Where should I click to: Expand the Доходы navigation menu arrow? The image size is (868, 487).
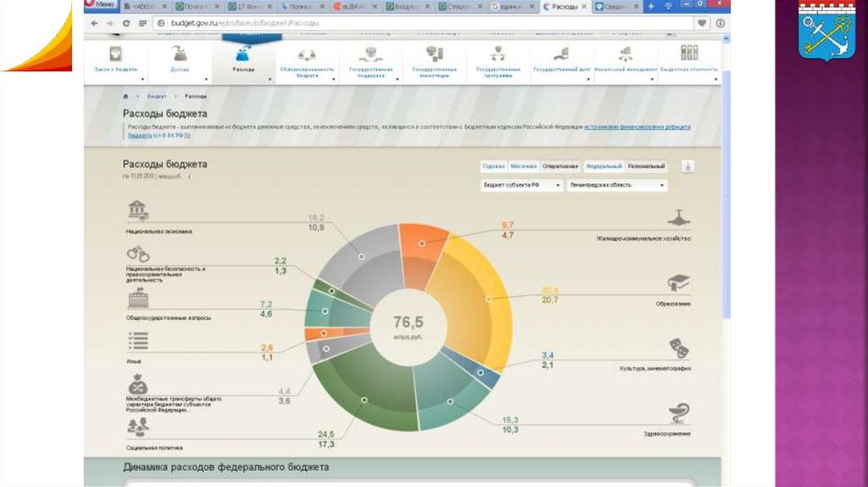click(x=206, y=79)
